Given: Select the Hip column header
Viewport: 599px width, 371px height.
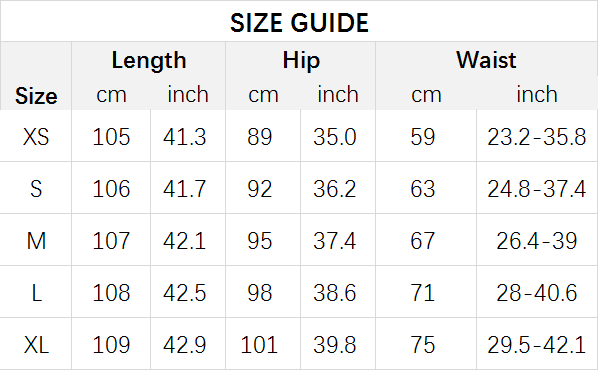Looking at the screenshot, I should click(301, 60).
